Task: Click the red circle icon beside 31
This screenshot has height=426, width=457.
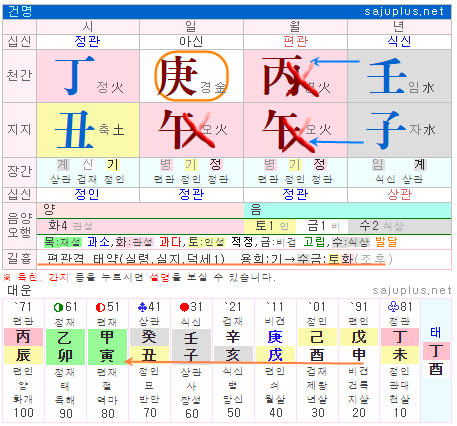Action: (x=184, y=307)
